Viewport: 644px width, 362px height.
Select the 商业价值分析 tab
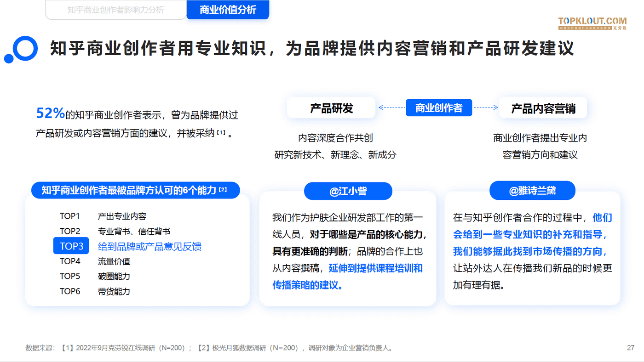[x=228, y=10]
